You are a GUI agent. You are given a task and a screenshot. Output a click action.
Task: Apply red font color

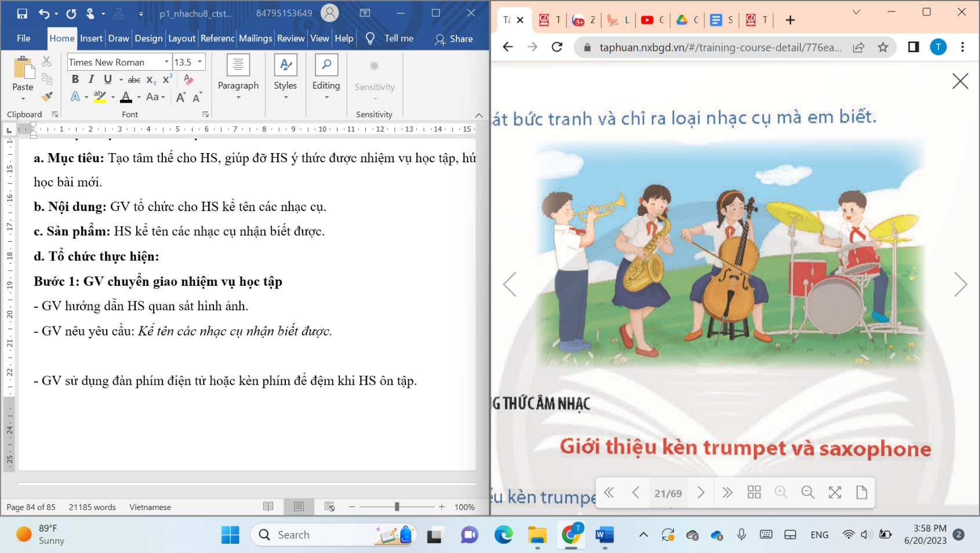[126, 97]
